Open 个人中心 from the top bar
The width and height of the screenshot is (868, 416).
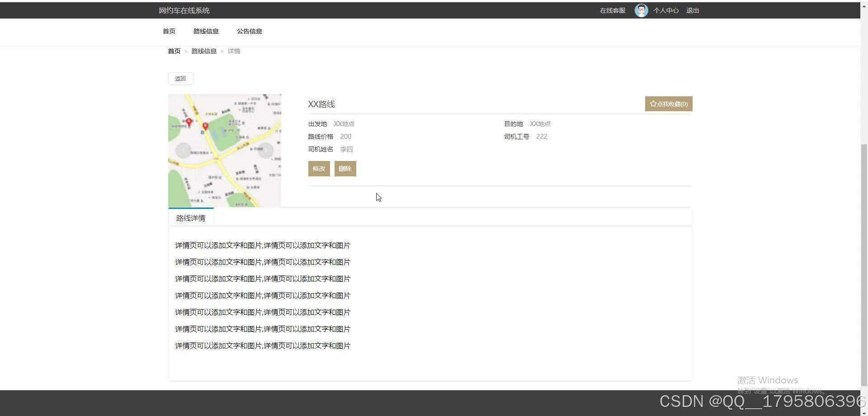coord(665,10)
